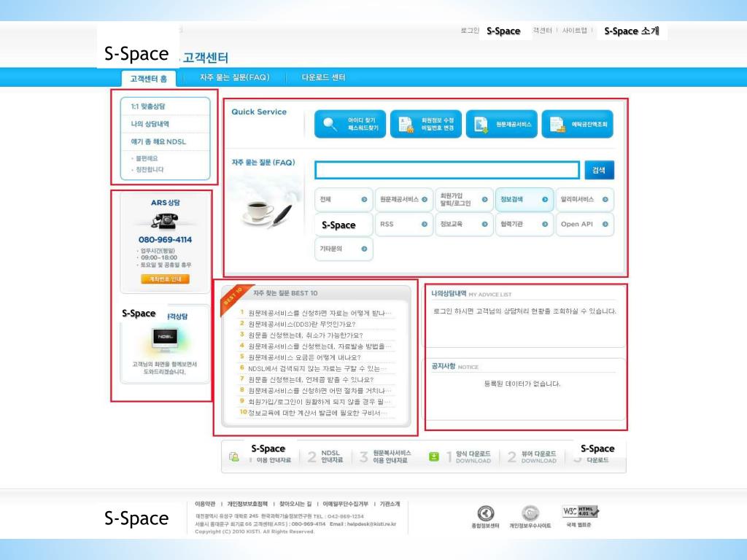Image resolution: width=747 pixels, height=560 pixels.
Task: Select the 정보검색 FAQ category button
Action: point(524,200)
